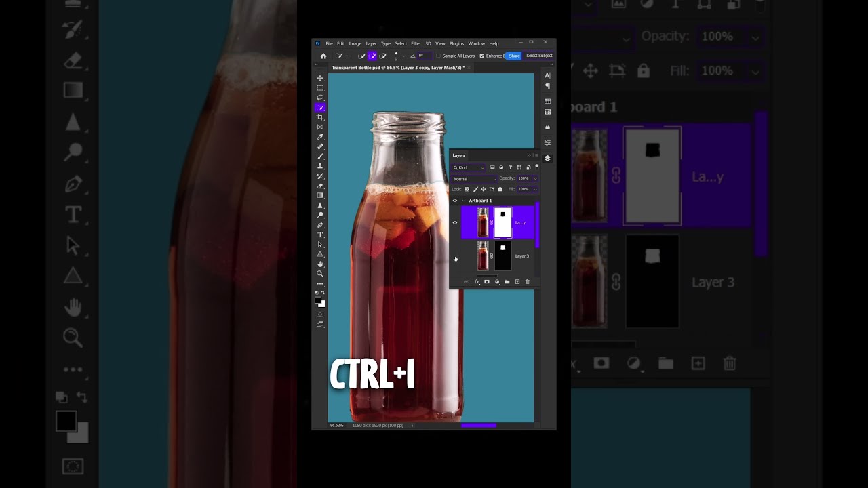Enable Sample All Layers checkbox
Image resolution: width=868 pixels, height=488 pixels.
439,56
